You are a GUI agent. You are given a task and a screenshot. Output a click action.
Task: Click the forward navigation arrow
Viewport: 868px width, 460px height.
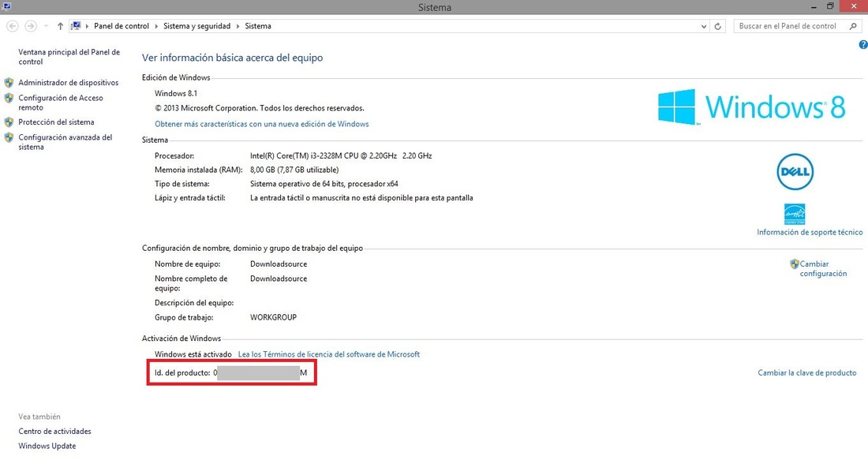point(31,26)
